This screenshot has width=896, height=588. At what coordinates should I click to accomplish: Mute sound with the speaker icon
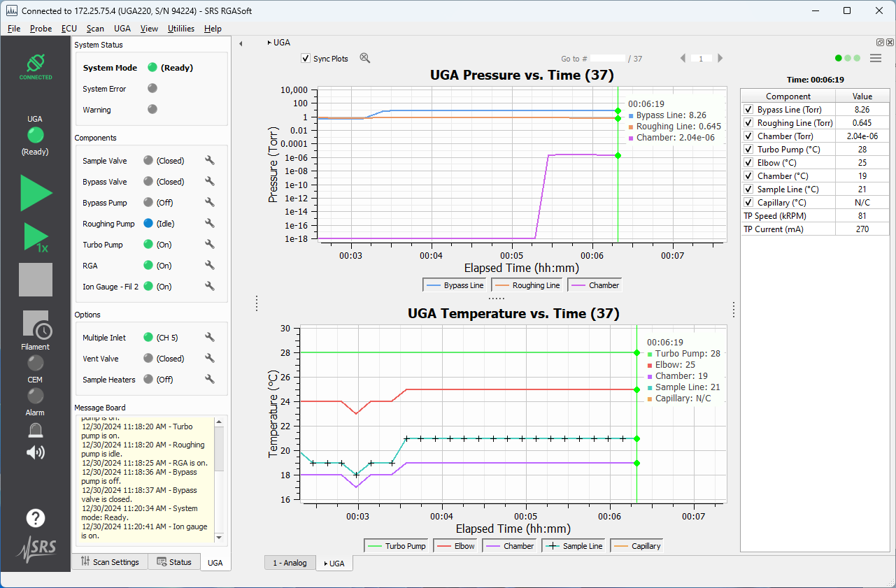click(35, 452)
